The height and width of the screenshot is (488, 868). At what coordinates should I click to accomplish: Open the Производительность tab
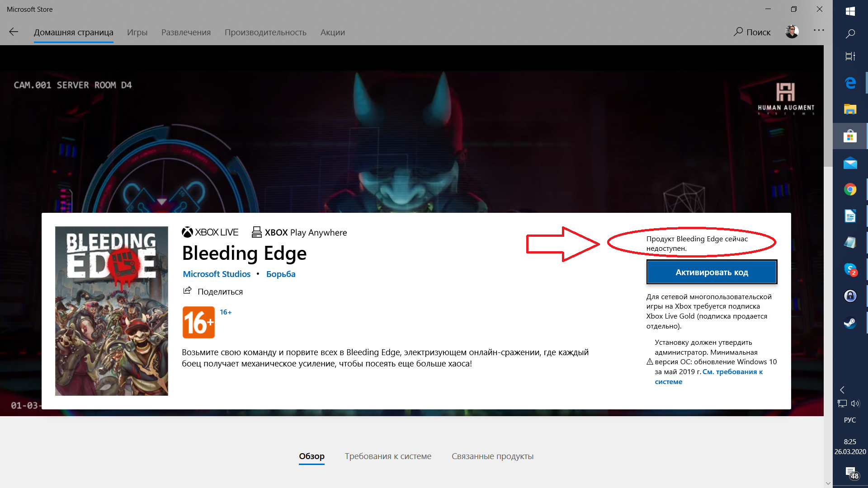click(x=265, y=33)
